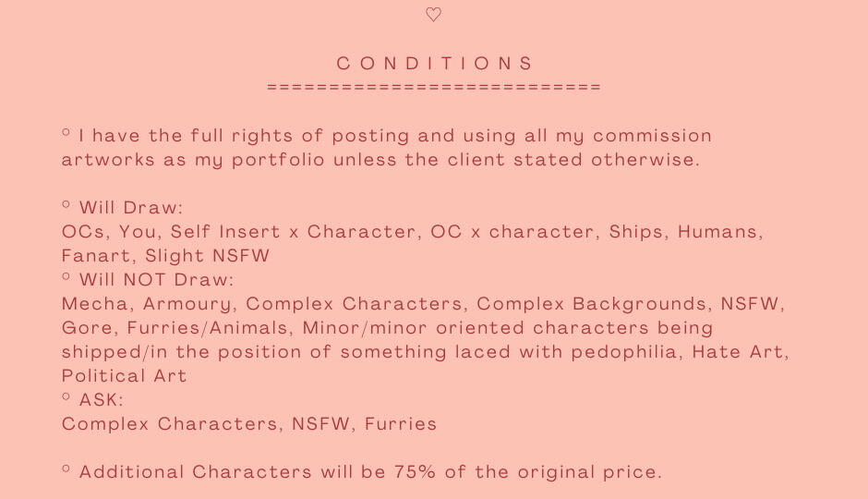Click "Furries" under the ASK section
868x499 pixels.
(x=401, y=424)
